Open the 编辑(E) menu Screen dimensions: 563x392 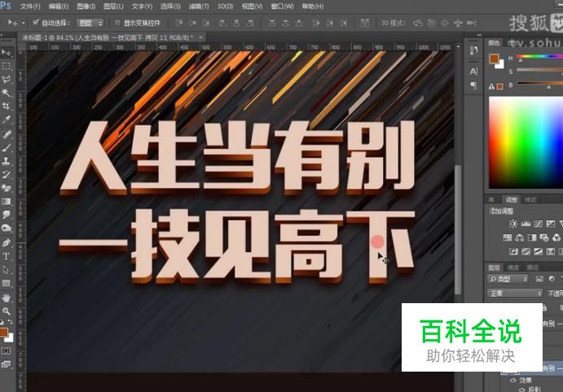point(59,7)
